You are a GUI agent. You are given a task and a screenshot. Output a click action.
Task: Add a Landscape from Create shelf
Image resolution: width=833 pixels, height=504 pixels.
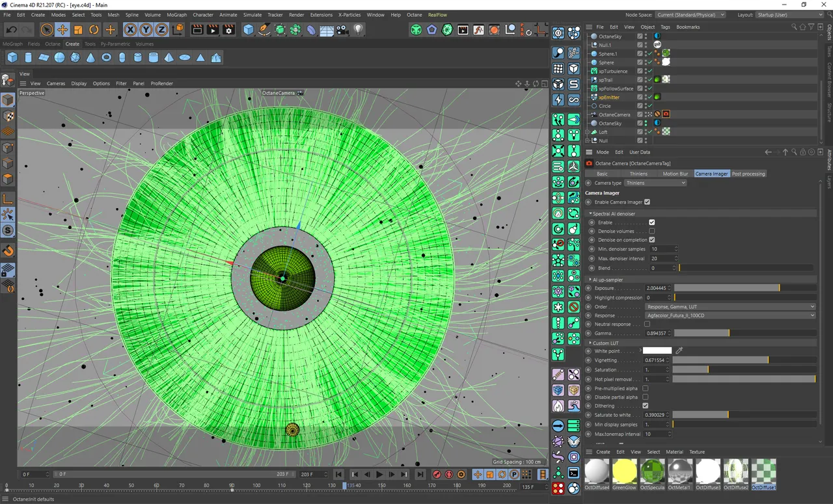[x=216, y=58]
